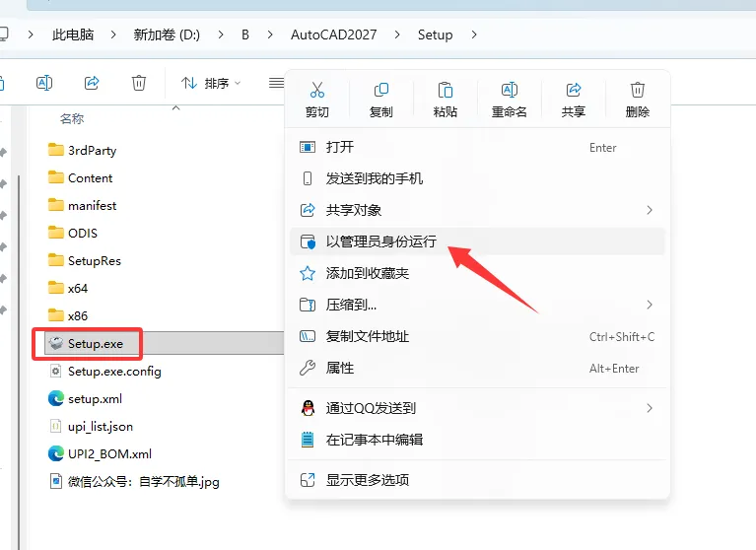Click the Edge icon of setup.xml

(x=56, y=398)
